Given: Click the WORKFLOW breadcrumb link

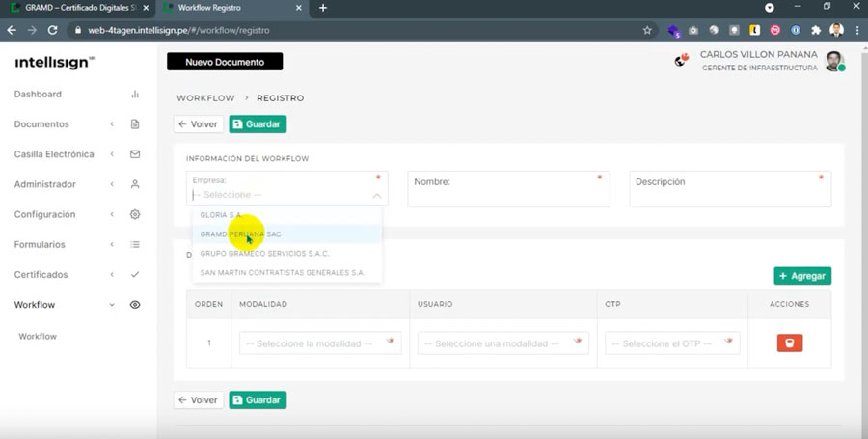Looking at the screenshot, I should [205, 98].
